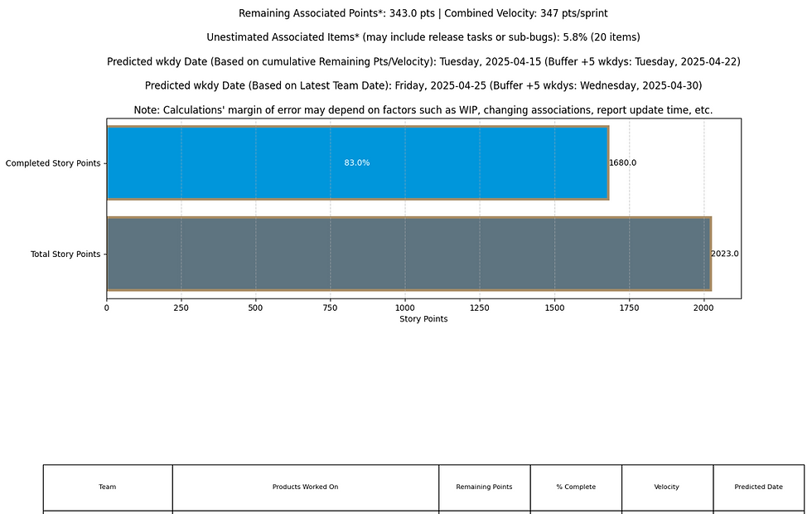Click the Predicted Date column header

[x=759, y=487]
